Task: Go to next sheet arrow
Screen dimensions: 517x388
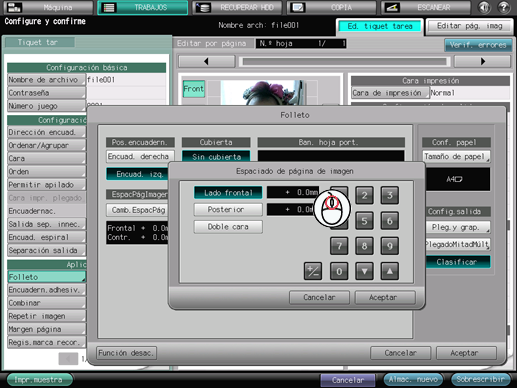Action: [482, 61]
